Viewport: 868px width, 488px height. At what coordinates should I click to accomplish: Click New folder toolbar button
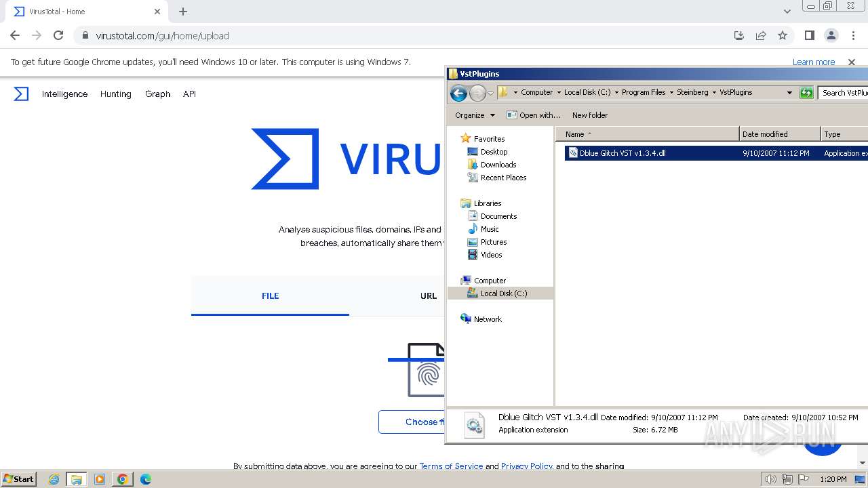click(590, 115)
